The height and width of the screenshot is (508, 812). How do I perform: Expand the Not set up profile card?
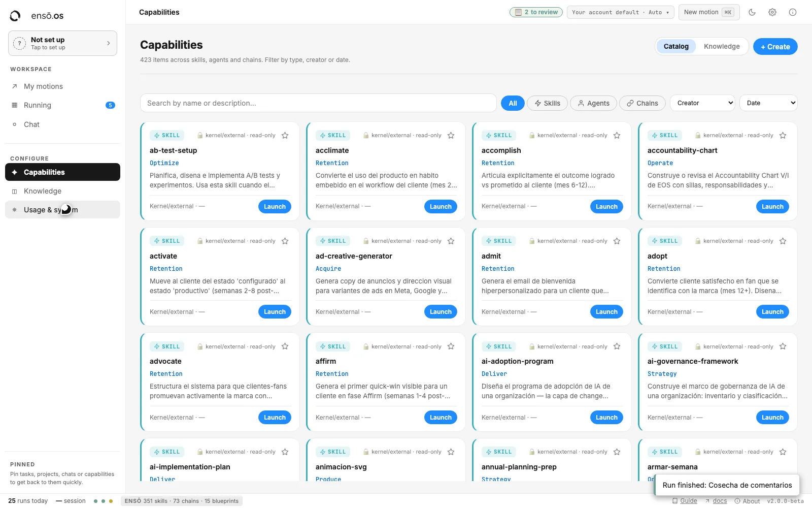[62, 43]
